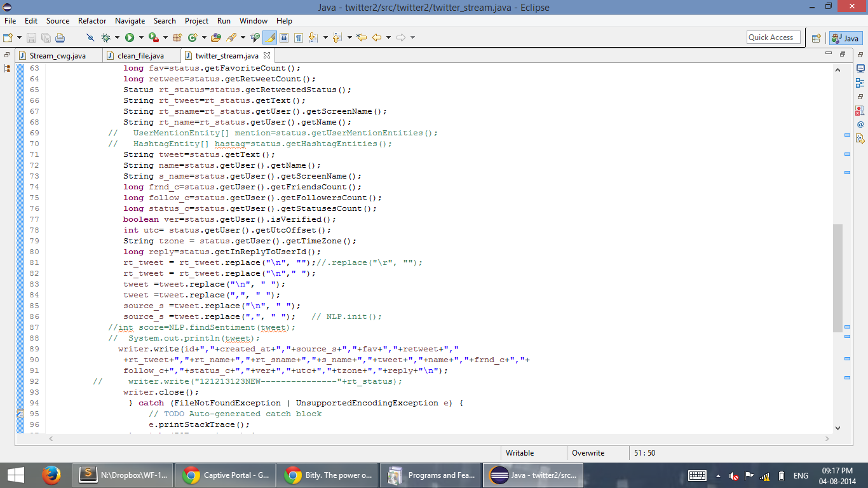Click the New Java Class icon
Viewport: 868px width, 488px height.
pos(192,37)
